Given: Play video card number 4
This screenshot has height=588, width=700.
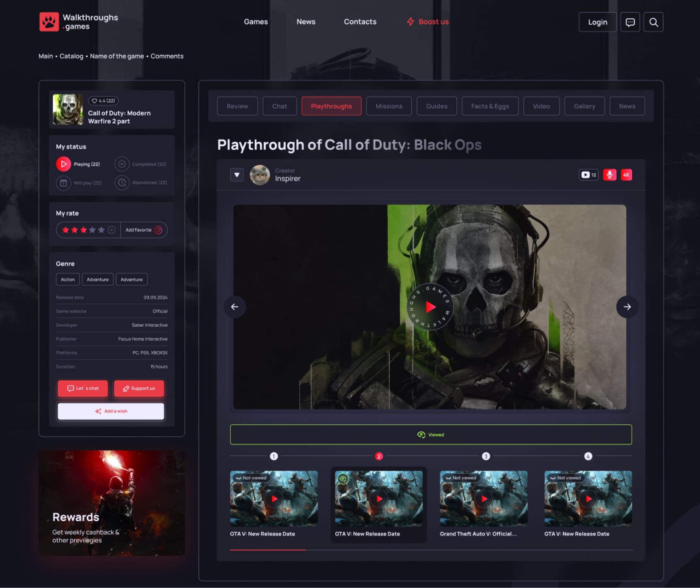Looking at the screenshot, I should (x=589, y=499).
